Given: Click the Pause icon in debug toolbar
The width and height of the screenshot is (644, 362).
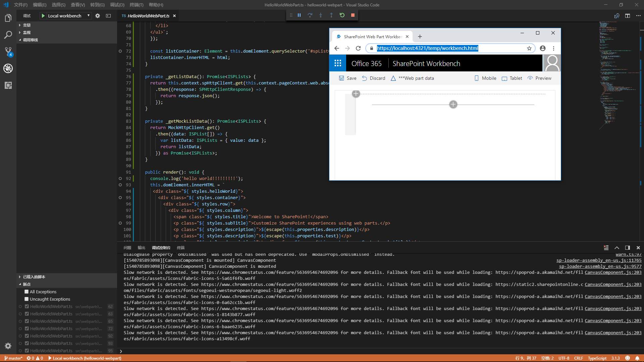Looking at the screenshot, I should [299, 15].
